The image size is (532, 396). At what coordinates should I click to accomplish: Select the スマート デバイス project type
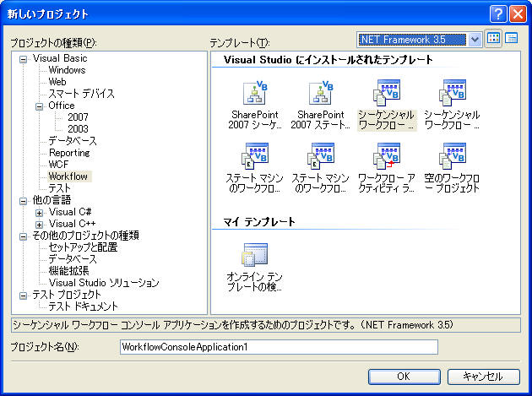81,94
